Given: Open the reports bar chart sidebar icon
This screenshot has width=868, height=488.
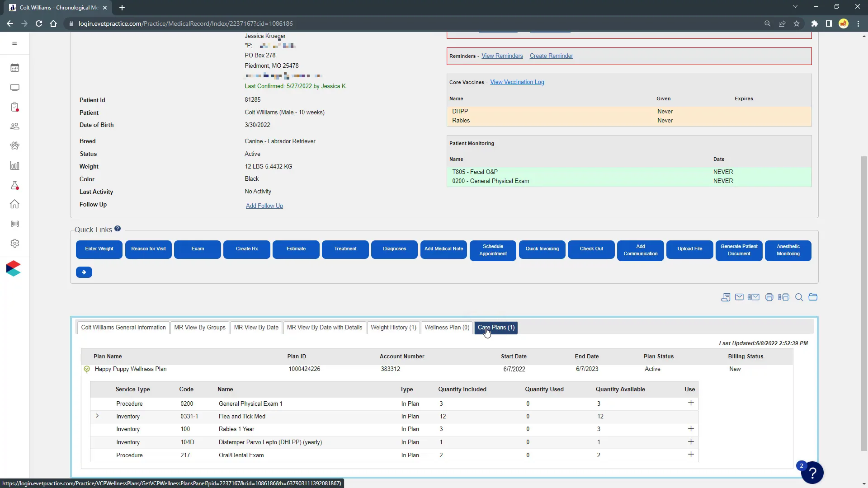Looking at the screenshot, I should click(x=14, y=166).
